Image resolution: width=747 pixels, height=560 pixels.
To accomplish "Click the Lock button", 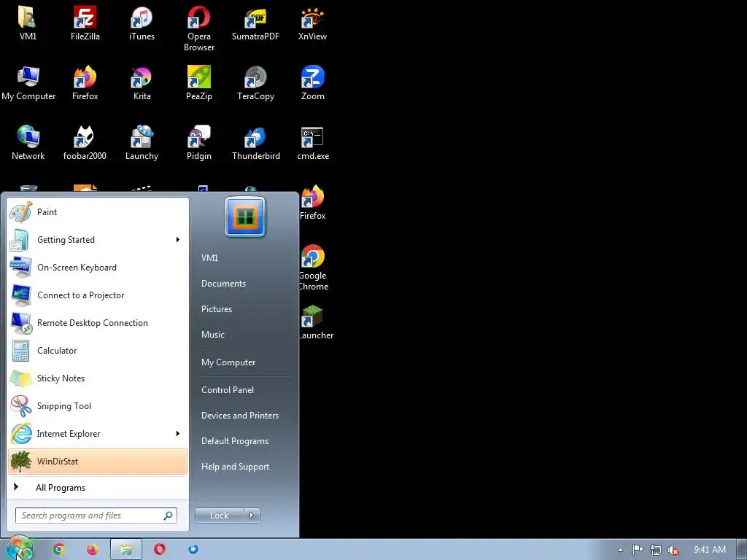I will (219, 516).
